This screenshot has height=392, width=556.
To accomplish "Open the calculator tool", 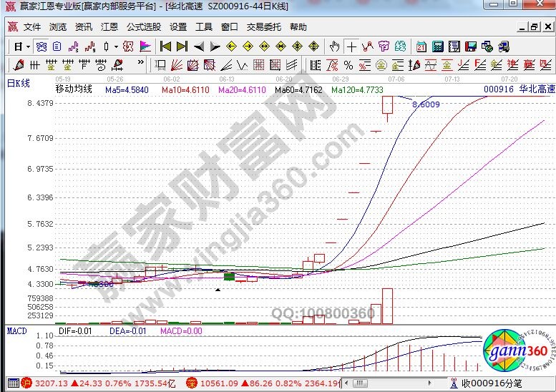I will tap(436, 46).
